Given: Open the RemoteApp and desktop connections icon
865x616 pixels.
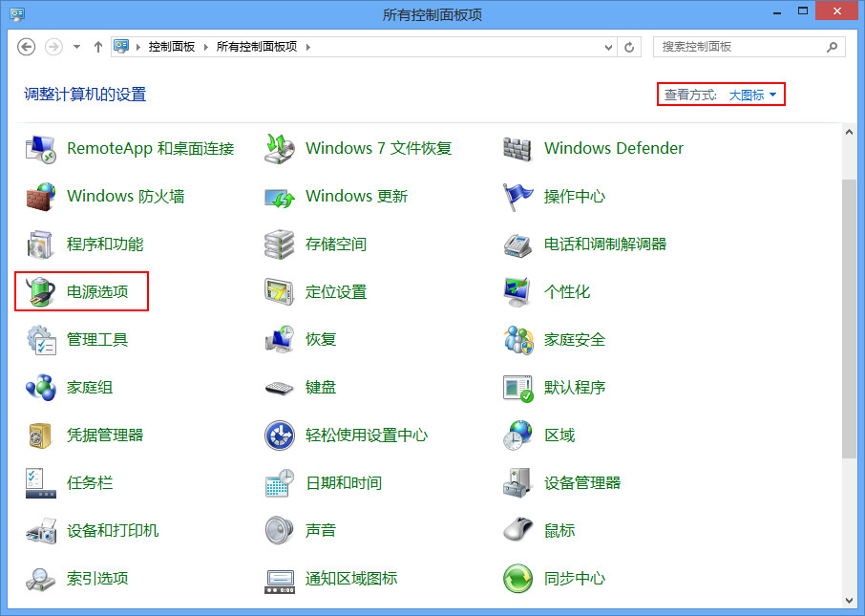Looking at the screenshot, I should click(x=41, y=148).
